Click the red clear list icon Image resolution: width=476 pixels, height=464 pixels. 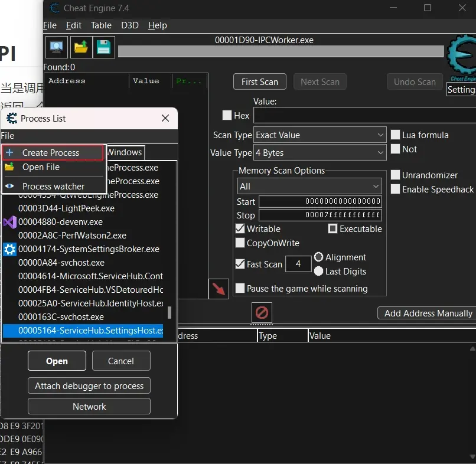point(262,312)
